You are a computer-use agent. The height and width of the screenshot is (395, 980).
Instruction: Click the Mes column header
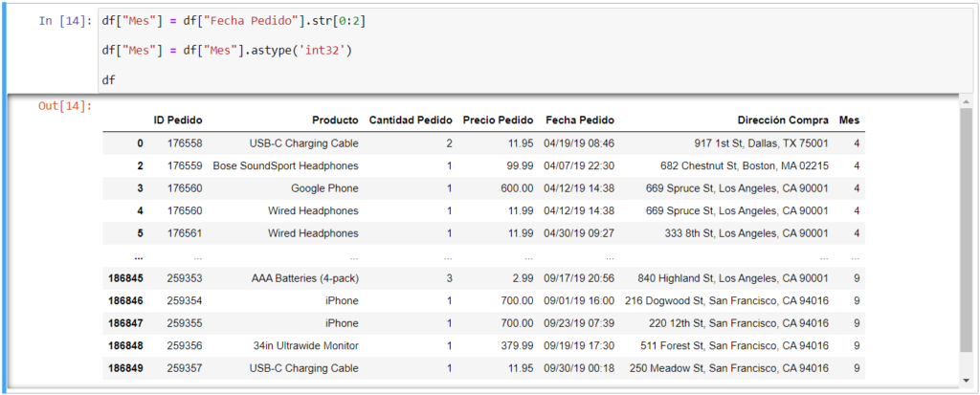click(849, 121)
